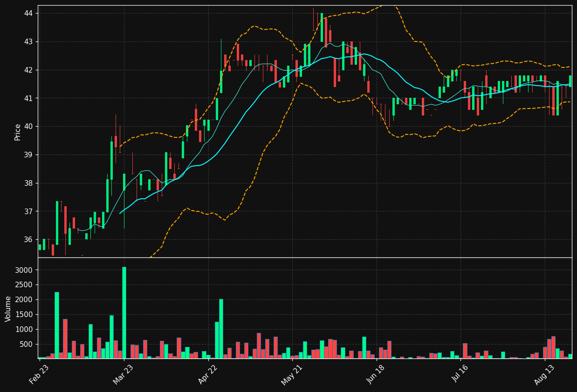Click the May 21 date label

click(x=292, y=375)
